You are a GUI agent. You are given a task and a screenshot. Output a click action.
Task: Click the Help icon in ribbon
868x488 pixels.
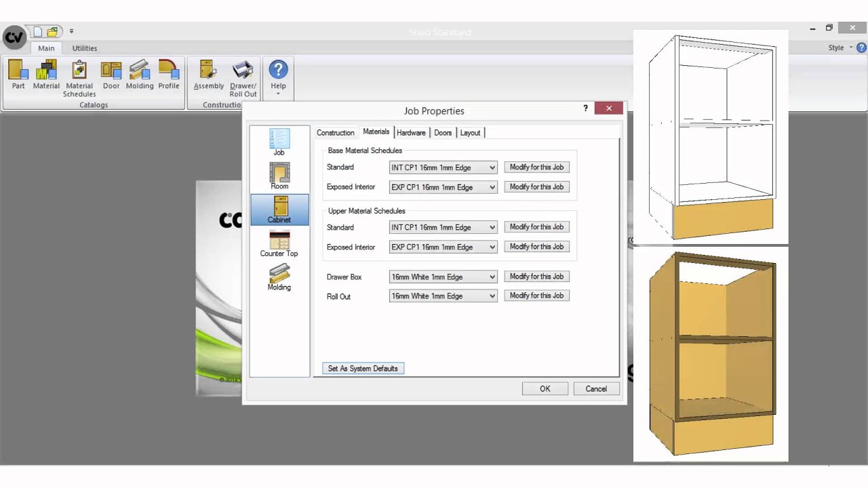point(278,70)
